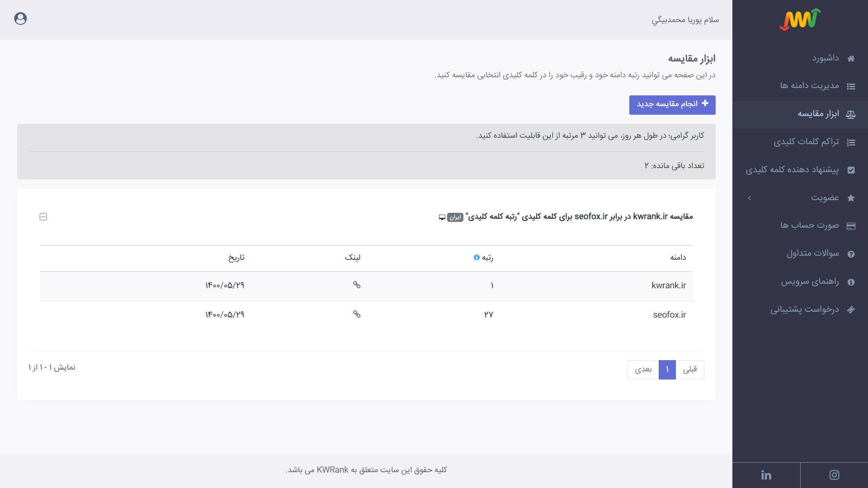Open the Instagram icon in sidebar footer
The image size is (868, 488).
pyautogui.click(x=834, y=475)
